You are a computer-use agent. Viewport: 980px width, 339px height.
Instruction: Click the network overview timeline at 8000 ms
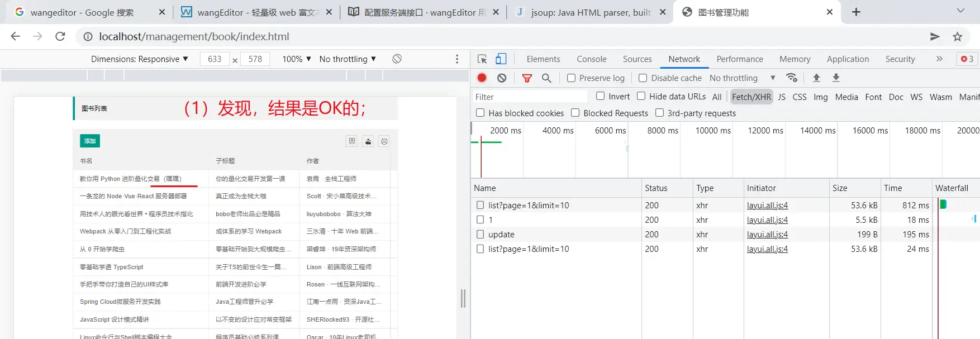[663, 130]
